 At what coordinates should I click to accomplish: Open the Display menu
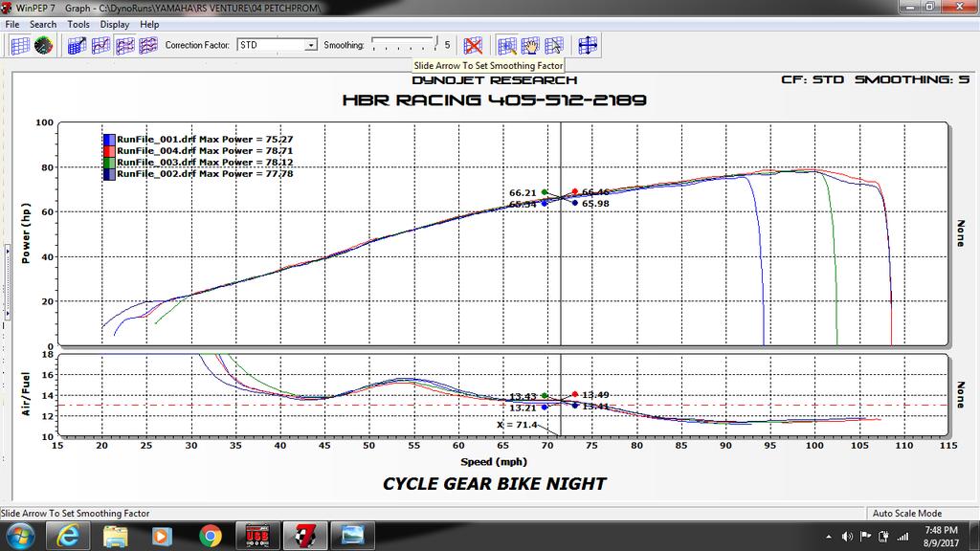click(x=114, y=24)
